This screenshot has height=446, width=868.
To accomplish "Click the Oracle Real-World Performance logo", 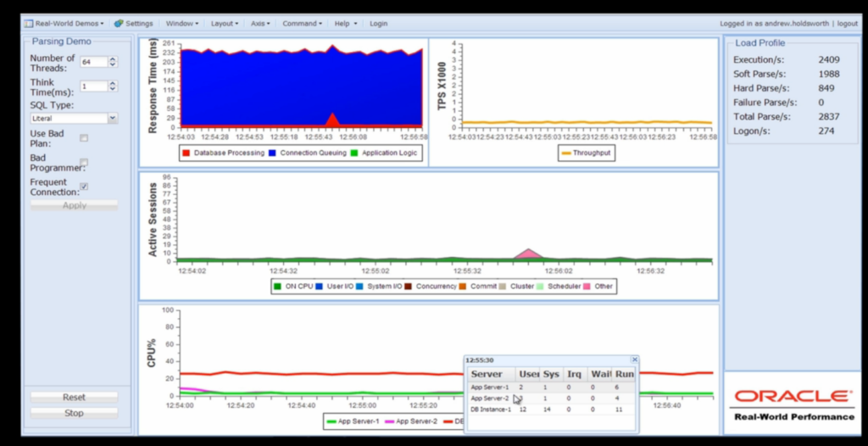I will click(x=793, y=404).
